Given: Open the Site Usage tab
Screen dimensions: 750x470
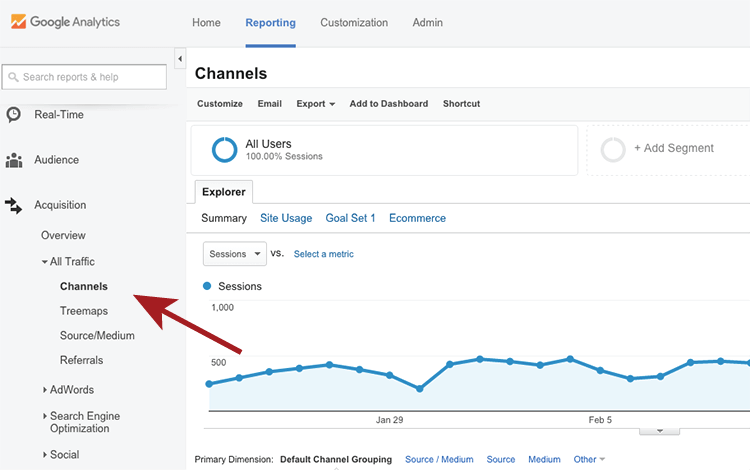Looking at the screenshot, I should click(286, 218).
